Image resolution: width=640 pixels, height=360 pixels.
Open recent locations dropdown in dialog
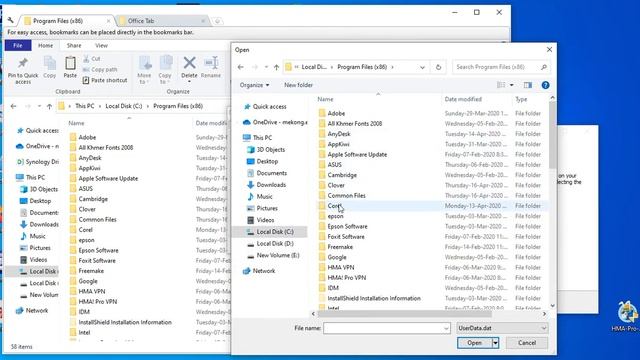(x=266, y=67)
